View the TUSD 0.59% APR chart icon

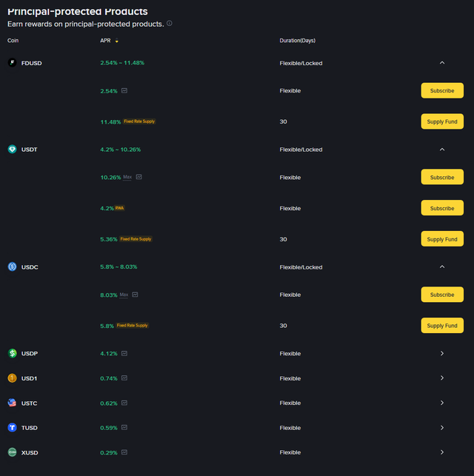tap(124, 428)
